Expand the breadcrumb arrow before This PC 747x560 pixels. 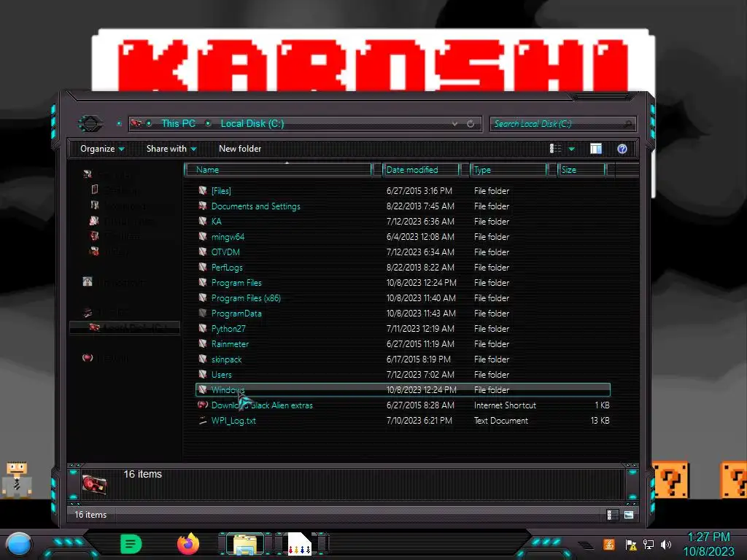click(x=149, y=123)
